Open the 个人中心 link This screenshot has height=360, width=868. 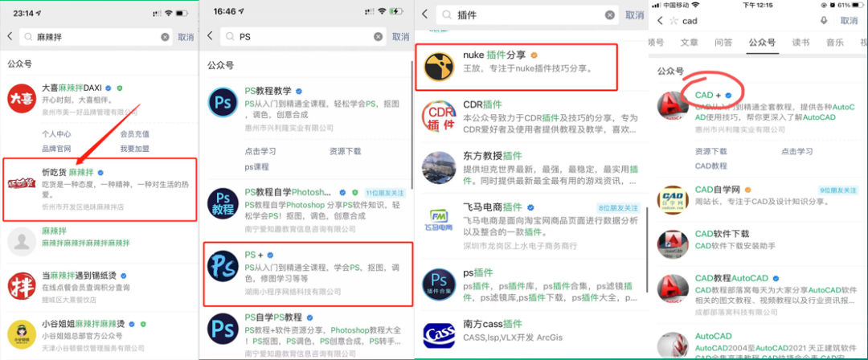(56, 134)
